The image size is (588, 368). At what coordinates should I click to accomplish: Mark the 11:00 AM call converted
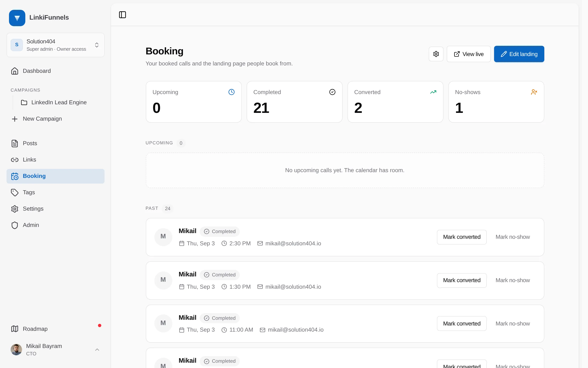(x=462, y=324)
